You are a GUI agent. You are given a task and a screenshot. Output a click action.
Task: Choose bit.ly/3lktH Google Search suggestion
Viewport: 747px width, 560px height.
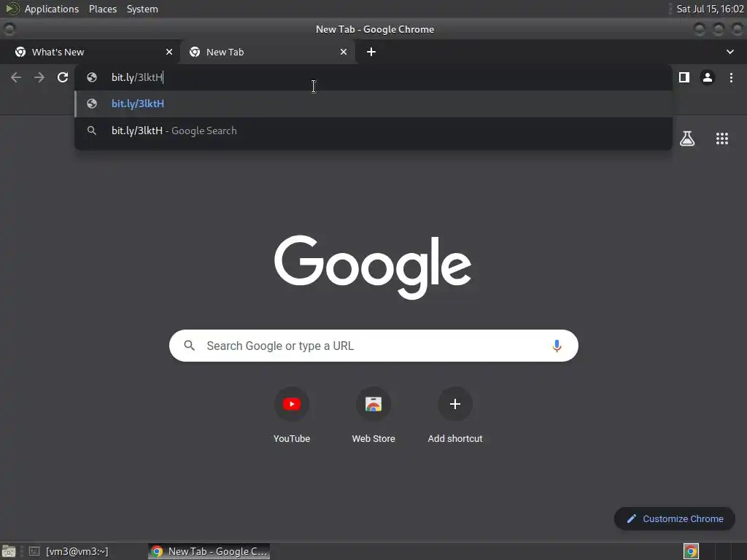point(373,131)
